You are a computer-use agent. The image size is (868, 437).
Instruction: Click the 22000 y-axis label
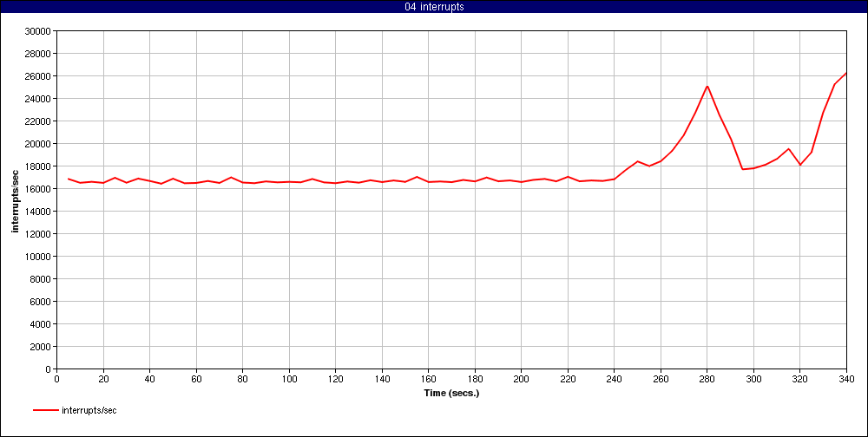pos(38,121)
